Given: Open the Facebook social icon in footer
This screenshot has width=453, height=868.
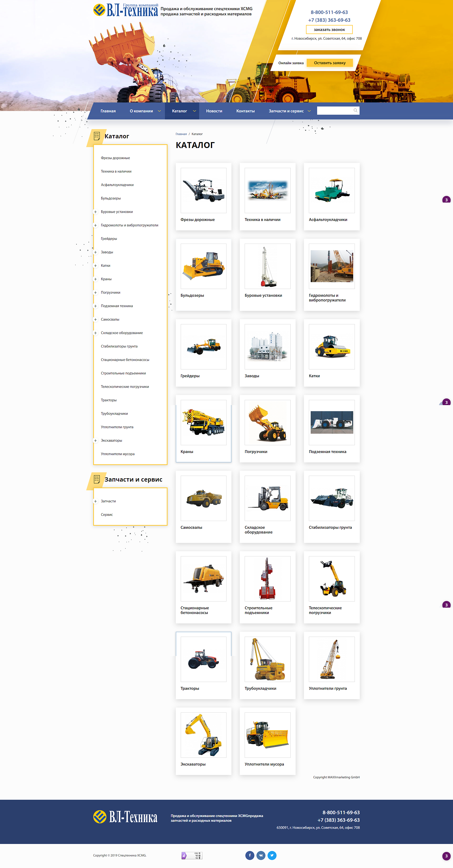Looking at the screenshot, I should coord(250,855).
